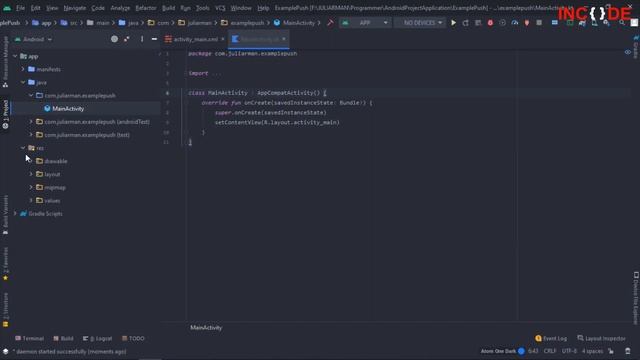Open the File menu
The width and height of the screenshot is (640, 360).
[20, 8]
